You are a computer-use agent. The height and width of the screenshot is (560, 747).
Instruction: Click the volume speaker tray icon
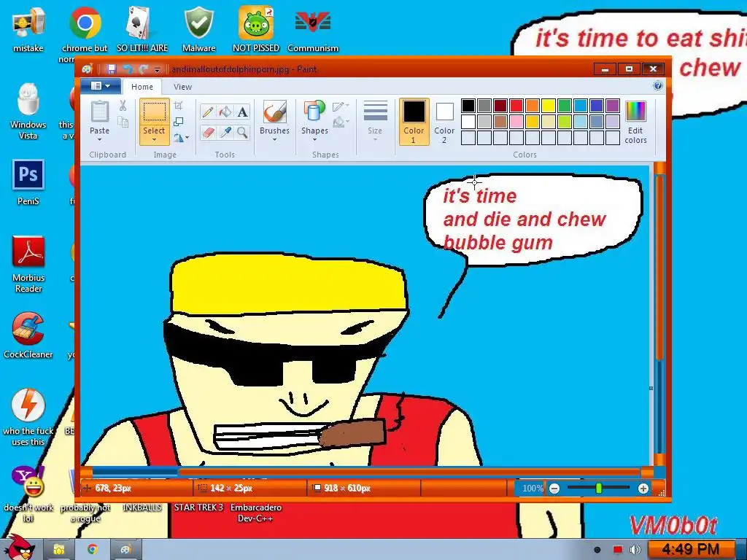[635, 550]
